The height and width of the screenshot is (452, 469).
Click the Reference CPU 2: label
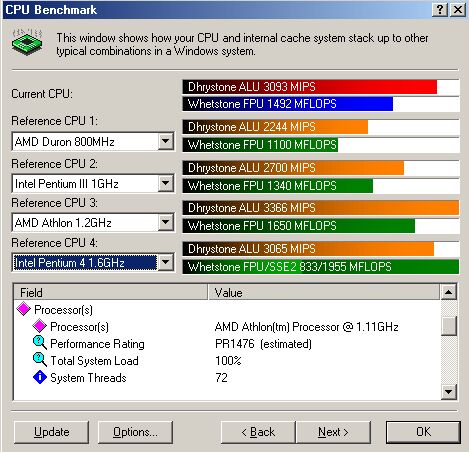click(x=55, y=164)
